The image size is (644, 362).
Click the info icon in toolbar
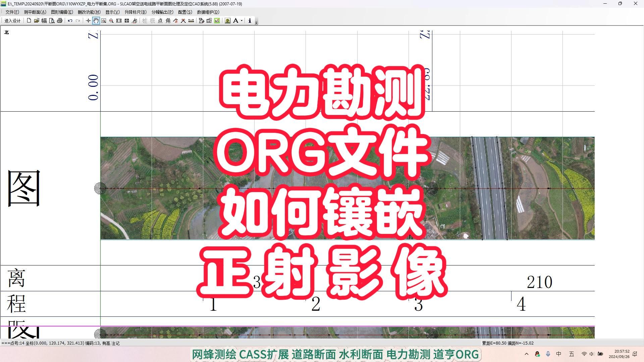tap(250, 21)
